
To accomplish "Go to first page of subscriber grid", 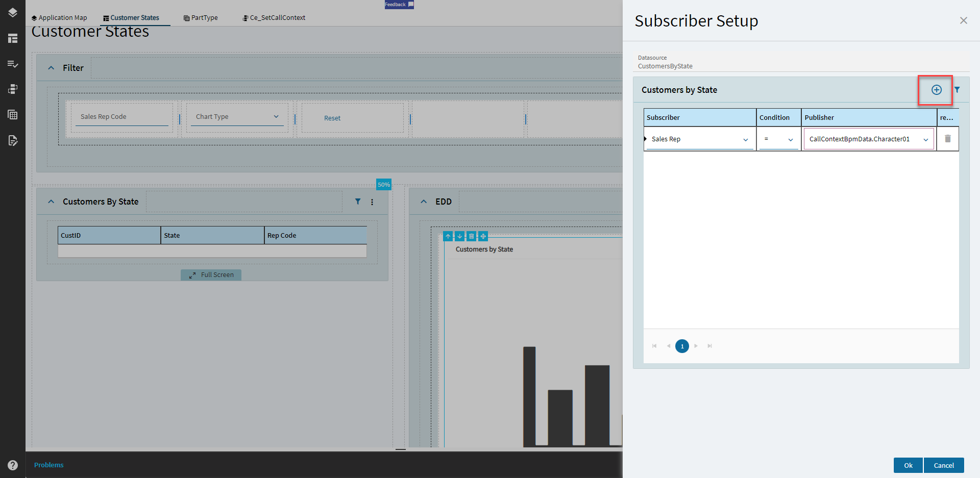I will (654, 346).
